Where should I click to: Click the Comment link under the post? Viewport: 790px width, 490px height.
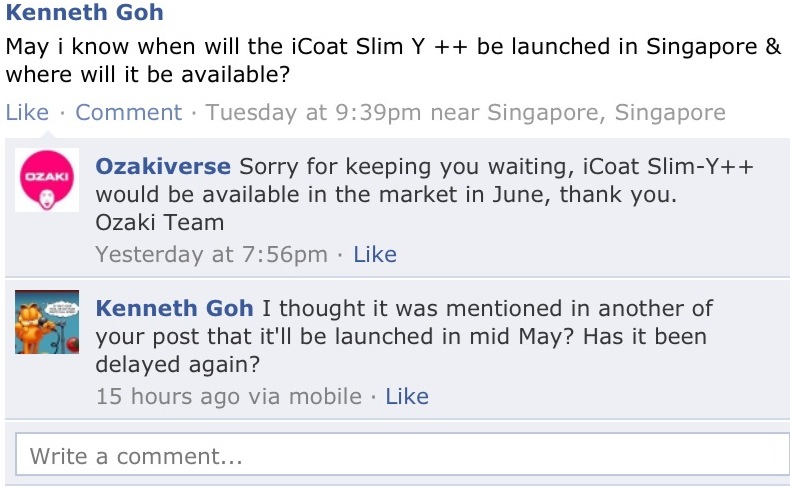coord(129,112)
